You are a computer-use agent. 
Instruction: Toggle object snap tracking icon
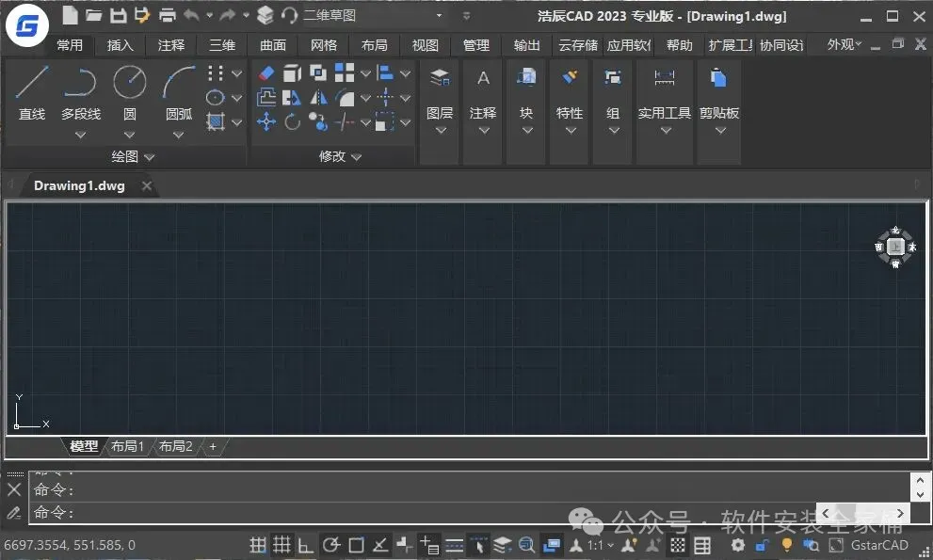380,545
